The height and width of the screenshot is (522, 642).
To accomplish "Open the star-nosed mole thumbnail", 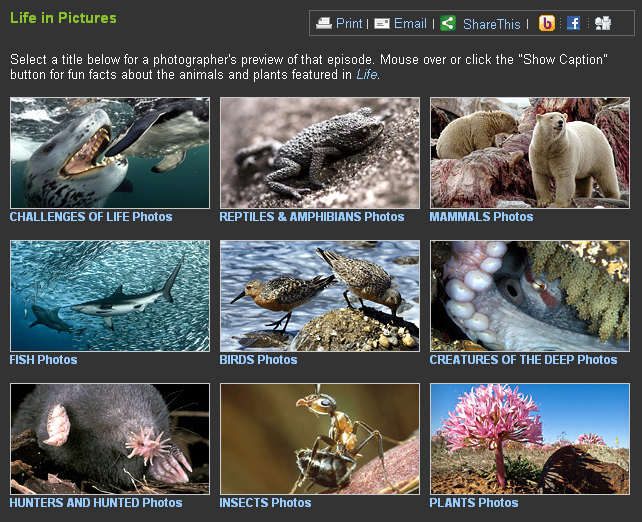I will [110, 439].
